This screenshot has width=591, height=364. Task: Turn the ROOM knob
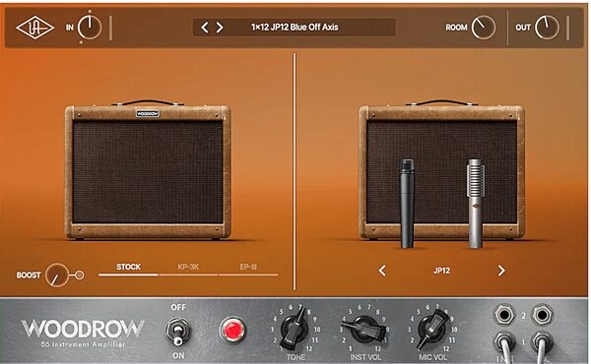point(484,28)
